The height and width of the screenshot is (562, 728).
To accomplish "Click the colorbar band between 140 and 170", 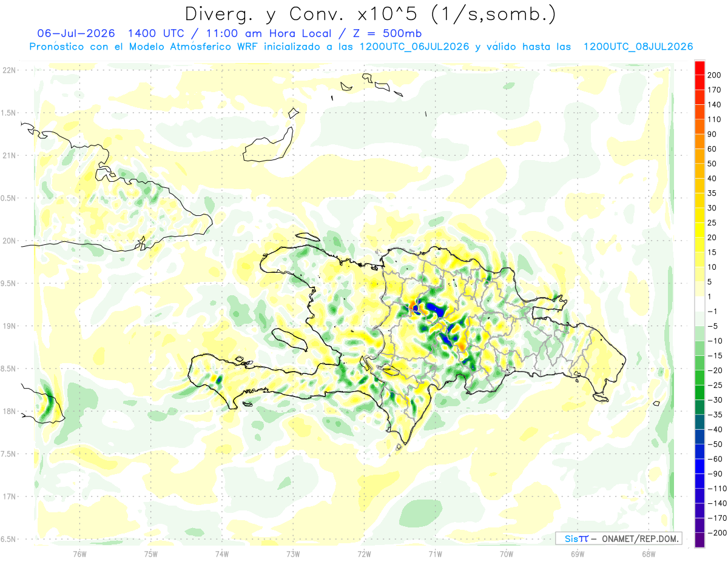I will click(x=699, y=97).
